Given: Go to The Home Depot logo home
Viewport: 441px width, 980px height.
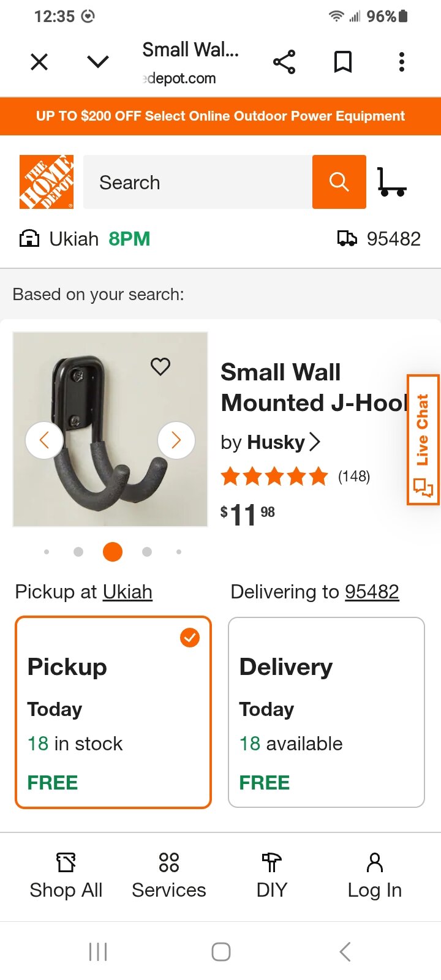Looking at the screenshot, I should (x=47, y=182).
